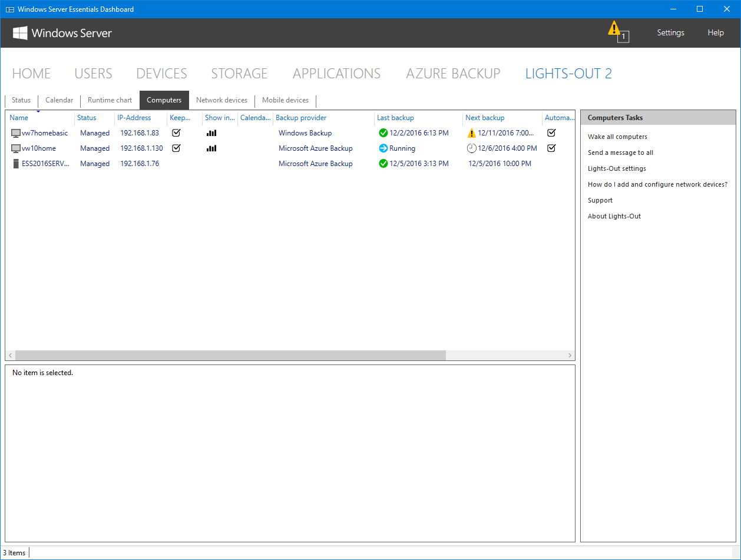Open the USERS section

pos(93,74)
